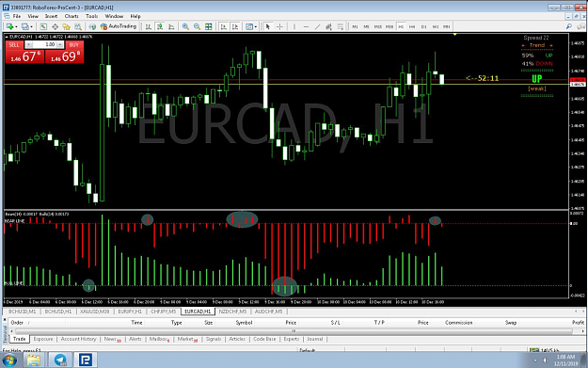Switch chart to Candlesticks icon
The image size is (588, 368).
click(x=160, y=26)
